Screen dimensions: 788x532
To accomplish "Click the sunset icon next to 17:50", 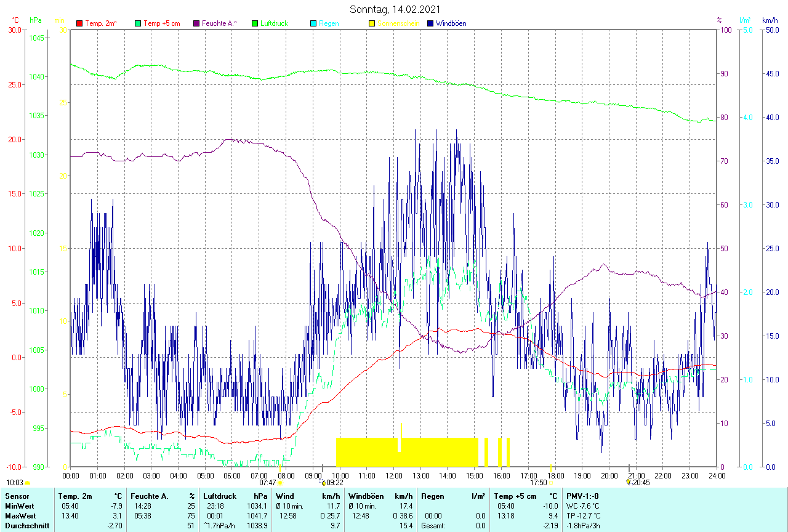I will click(550, 483).
